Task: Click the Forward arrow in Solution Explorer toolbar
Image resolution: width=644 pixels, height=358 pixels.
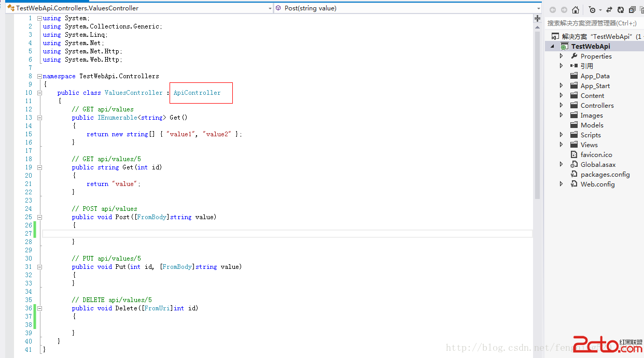Action: 564,10
